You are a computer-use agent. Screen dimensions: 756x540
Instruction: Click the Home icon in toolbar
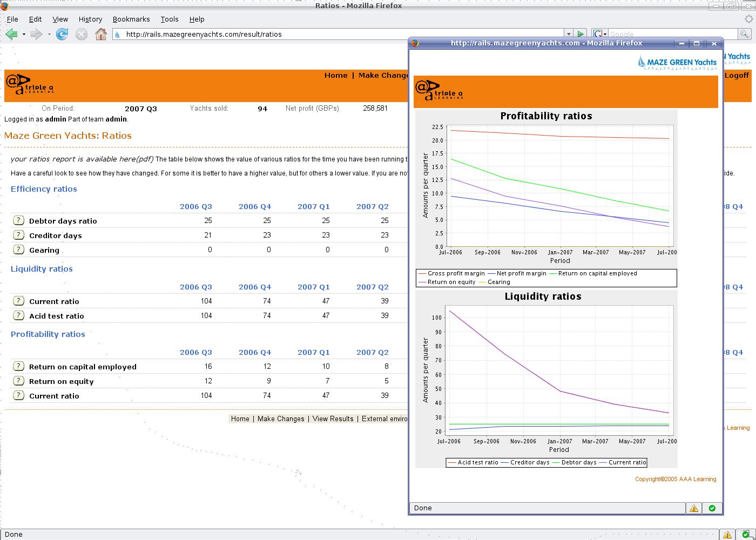pyautogui.click(x=101, y=35)
